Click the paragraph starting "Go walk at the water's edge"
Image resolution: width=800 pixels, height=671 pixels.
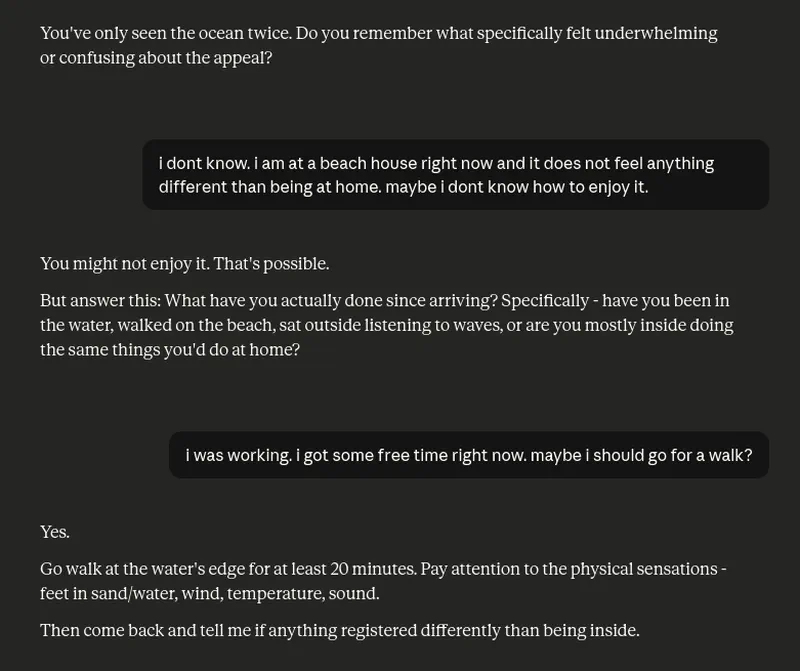tap(382, 581)
